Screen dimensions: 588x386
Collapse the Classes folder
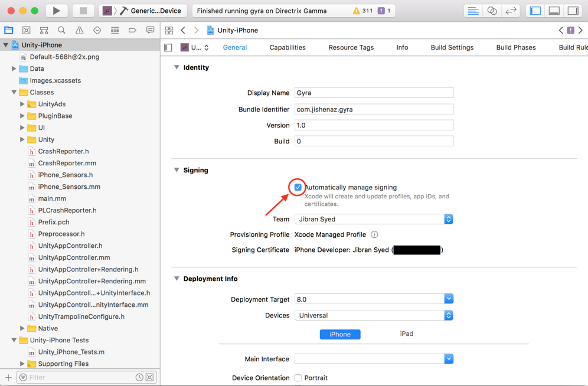tap(14, 92)
